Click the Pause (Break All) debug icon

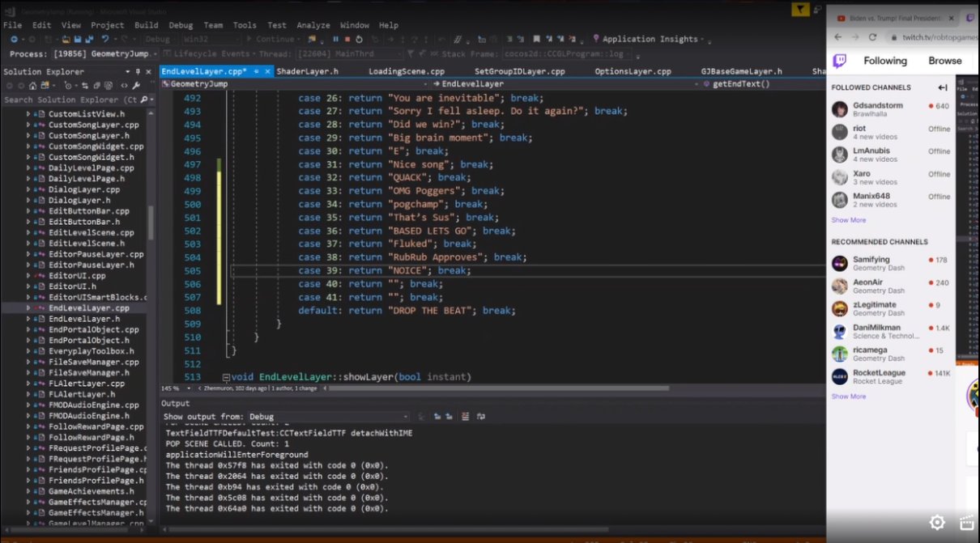(335, 39)
